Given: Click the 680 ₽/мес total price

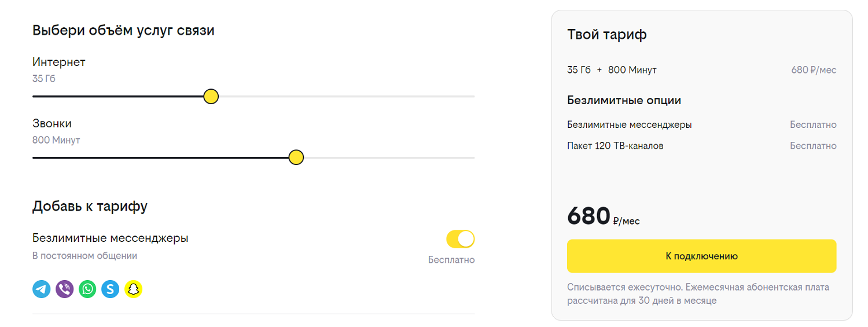Looking at the screenshot, I should [x=604, y=216].
